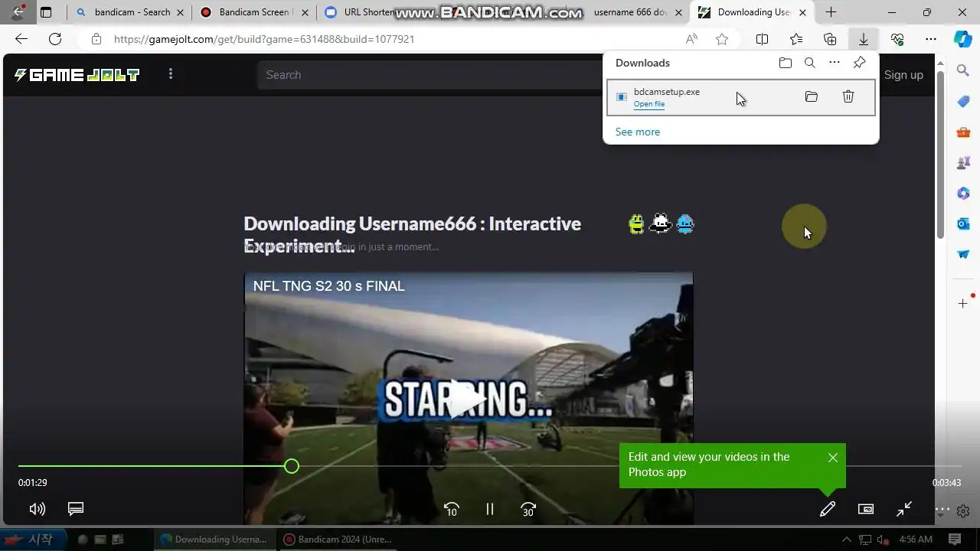Image resolution: width=980 pixels, height=551 pixels.
Task: Open Outlook in Edge sidebar
Action: (963, 223)
